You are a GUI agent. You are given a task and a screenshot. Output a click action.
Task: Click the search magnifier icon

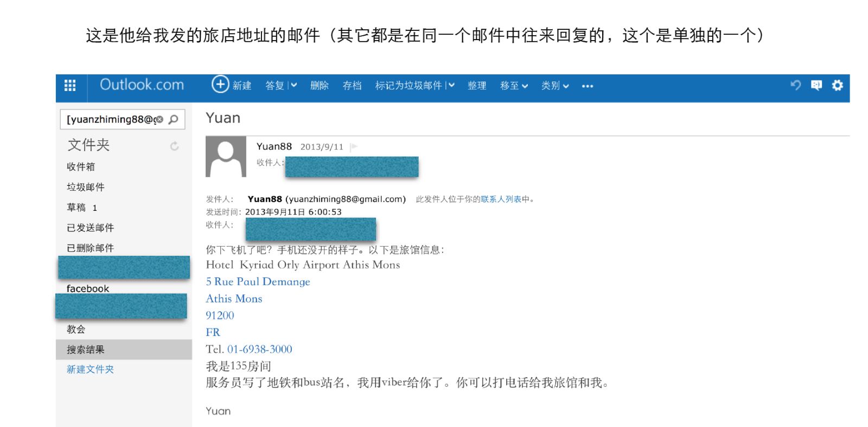[174, 119]
